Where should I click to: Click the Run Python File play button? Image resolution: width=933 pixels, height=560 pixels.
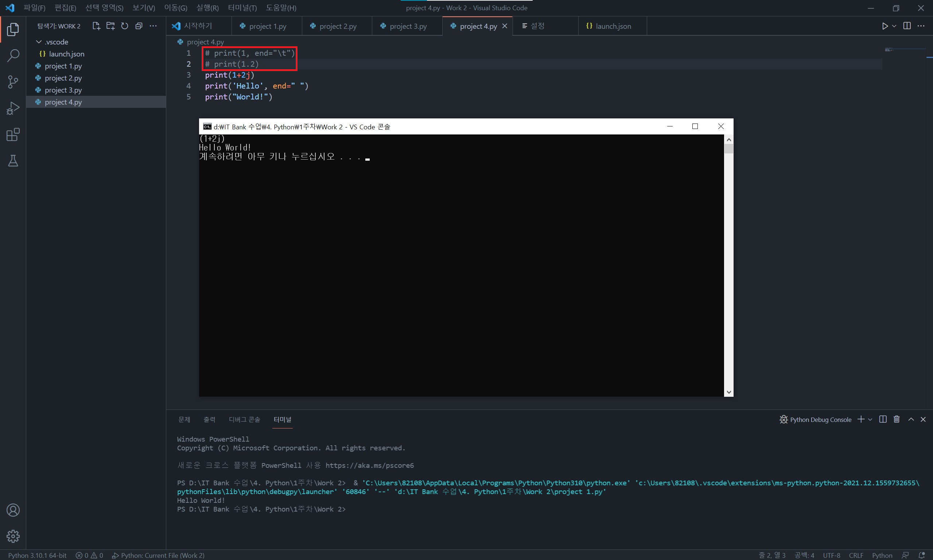pyautogui.click(x=885, y=26)
